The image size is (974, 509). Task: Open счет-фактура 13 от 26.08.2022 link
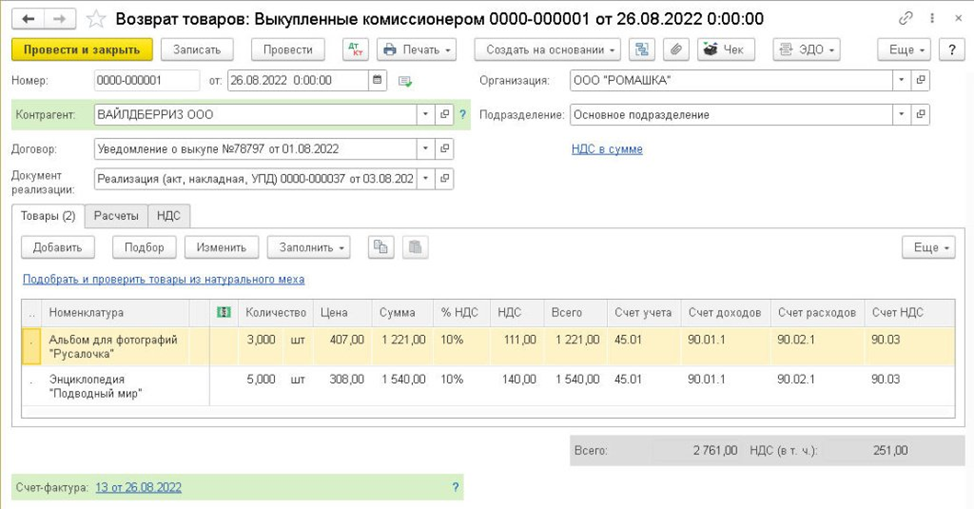pos(138,487)
